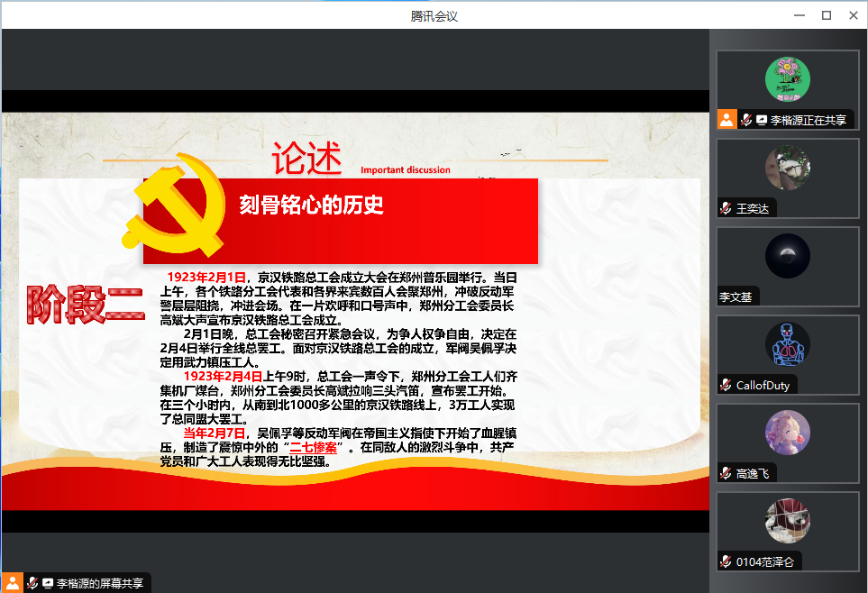The width and height of the screenshot is (868, 593).
Task: Click the shared slide title 刻骨铭心的历史
Action: (x=311, y=205)
